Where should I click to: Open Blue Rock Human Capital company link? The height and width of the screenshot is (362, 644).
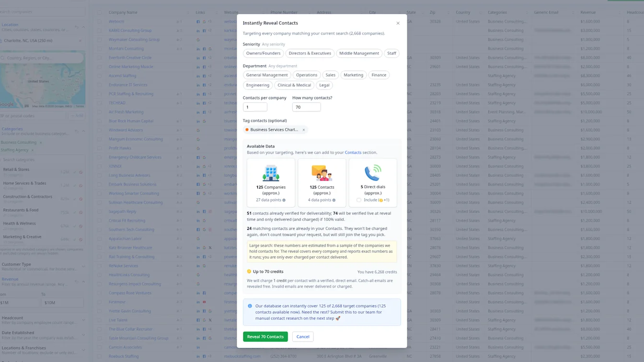point(131,121)
